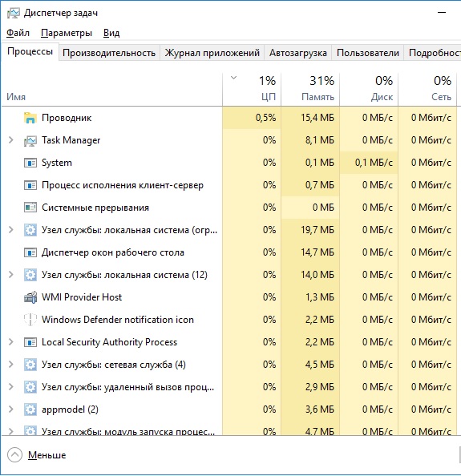Click the Меньше circle arrow icon
The height and width of the screenshot is (476, 461).
pyautogui.click(x=14, y=454)
